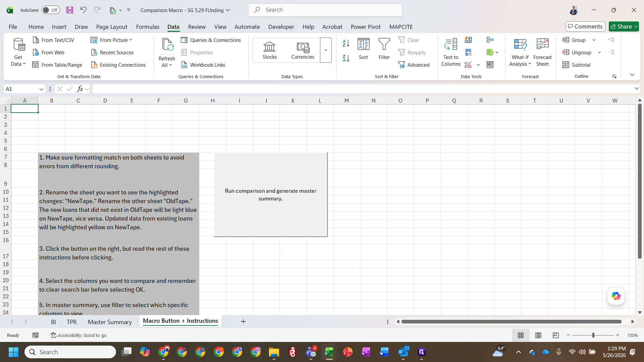Expand the Ungroup dropdown arrow
The height and width of the screenshot is (362, 644).
(599, 53)
